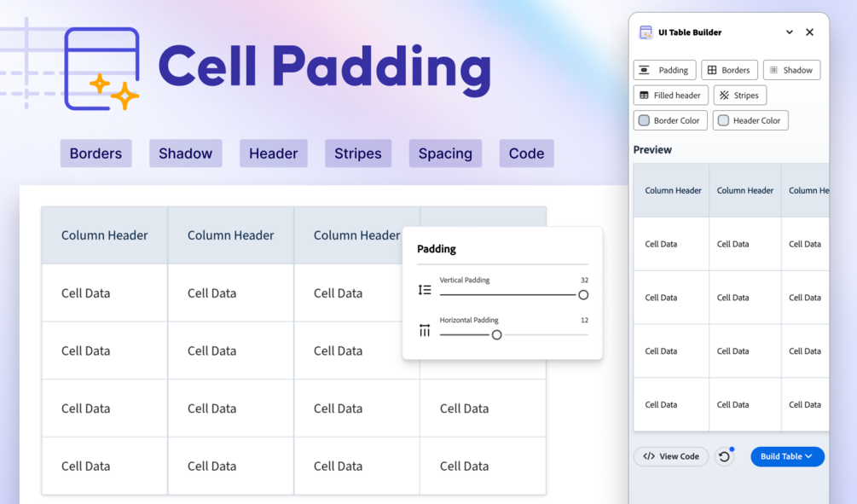Viewport: 857px width, 504px height.
Task: Click the UI Table Builder logo icon
Action: pyautogui.click(x=646, y=32)
